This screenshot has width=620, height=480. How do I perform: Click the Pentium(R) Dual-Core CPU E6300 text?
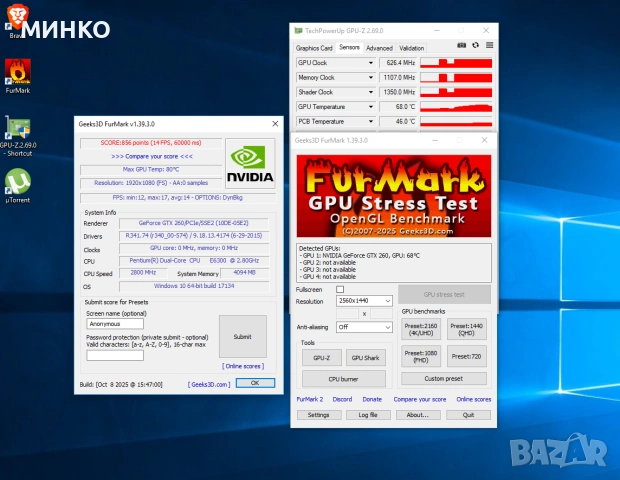(194, 261)
